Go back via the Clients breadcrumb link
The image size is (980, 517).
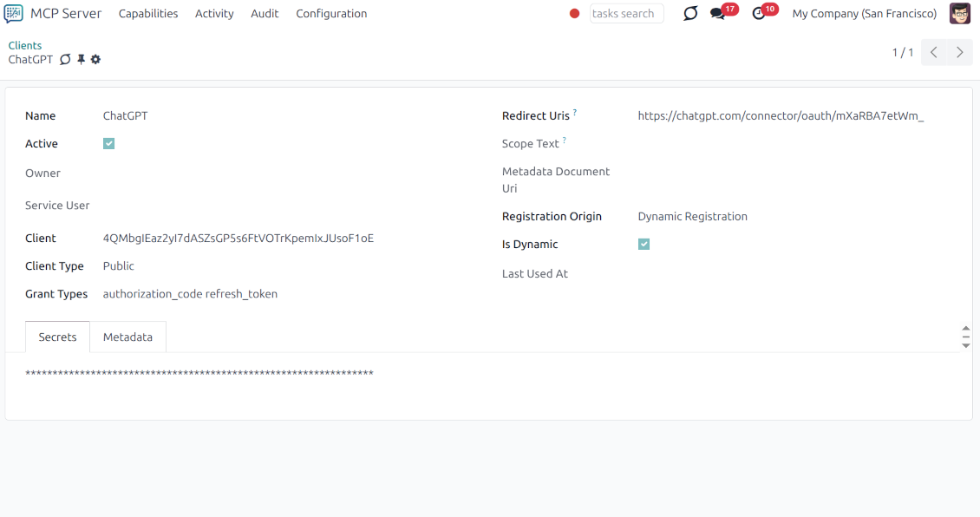click(x=24, y=45)
